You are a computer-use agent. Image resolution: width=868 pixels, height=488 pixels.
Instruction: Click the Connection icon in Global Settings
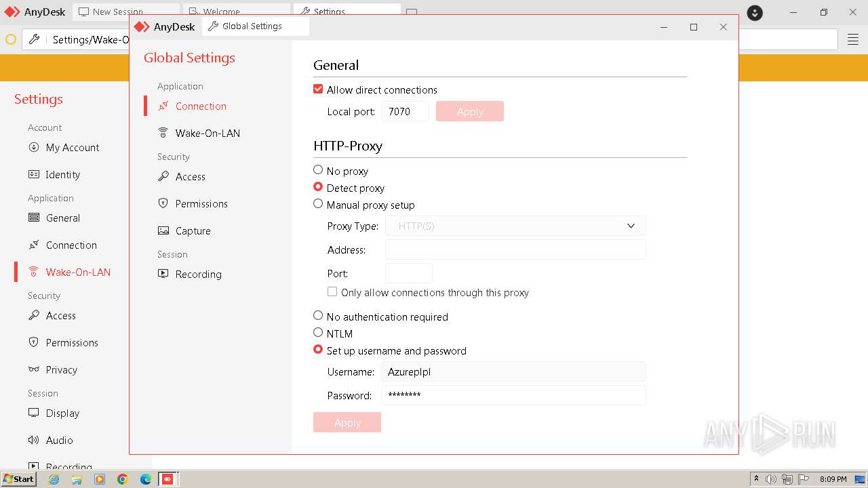click(163, 106)
